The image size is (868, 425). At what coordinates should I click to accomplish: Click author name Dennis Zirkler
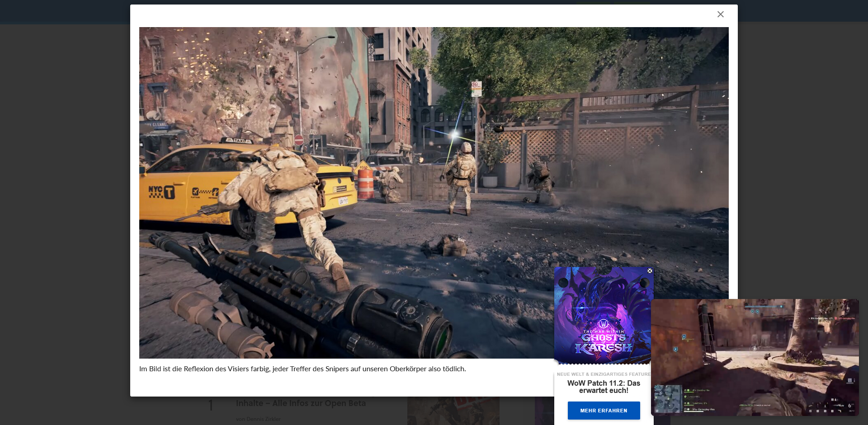(263, 419)
